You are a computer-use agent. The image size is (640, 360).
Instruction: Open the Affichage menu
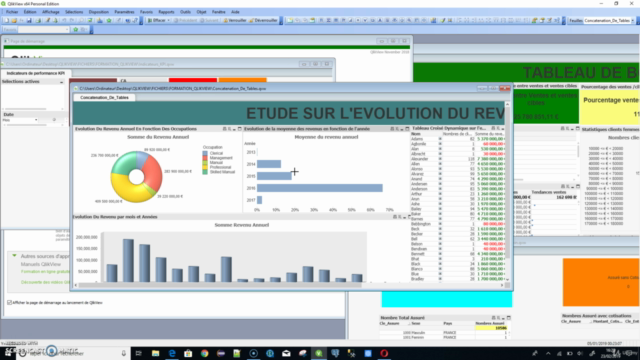tap(51, 12)
